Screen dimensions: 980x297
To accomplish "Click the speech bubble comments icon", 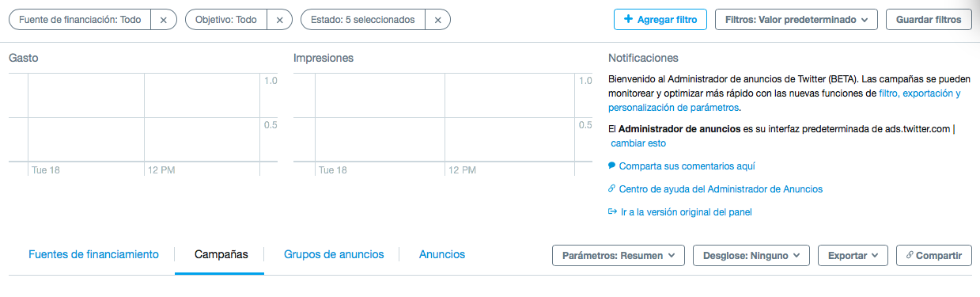I will click(611, 166).
